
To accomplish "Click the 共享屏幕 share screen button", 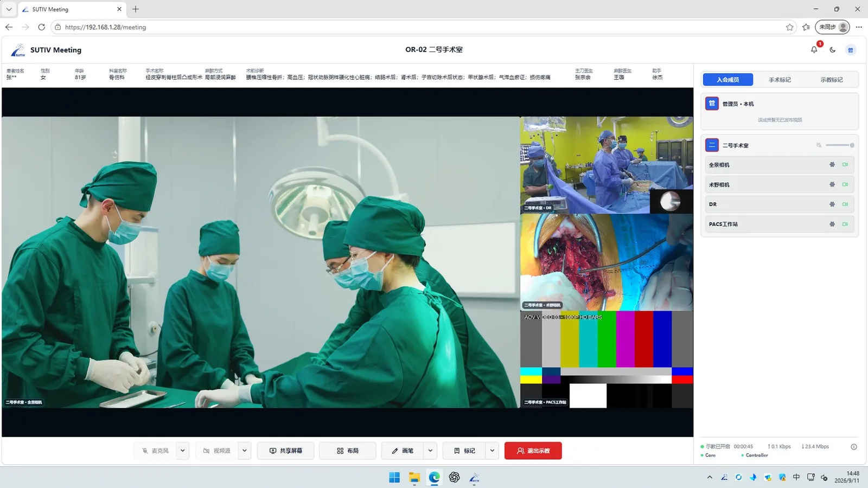I will [286, 451].
